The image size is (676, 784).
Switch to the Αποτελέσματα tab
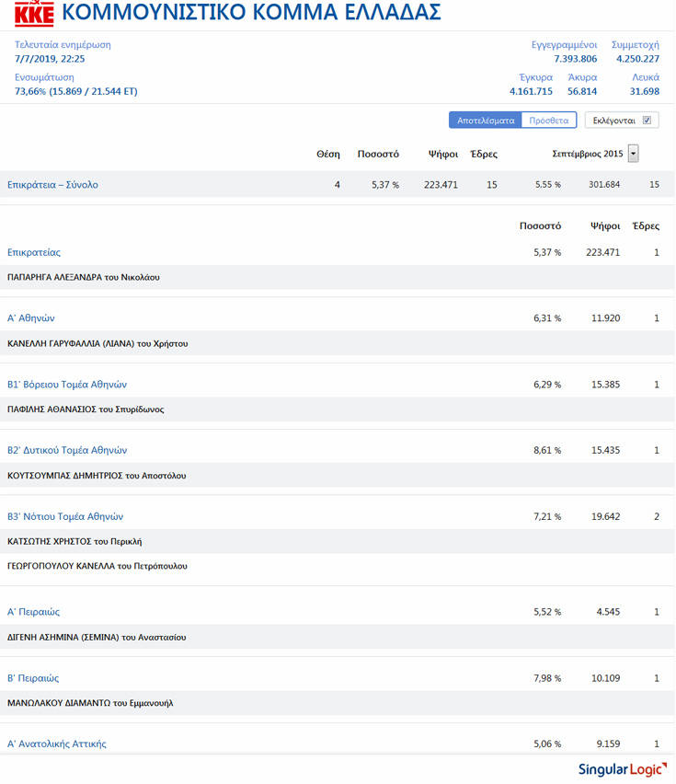486,120
